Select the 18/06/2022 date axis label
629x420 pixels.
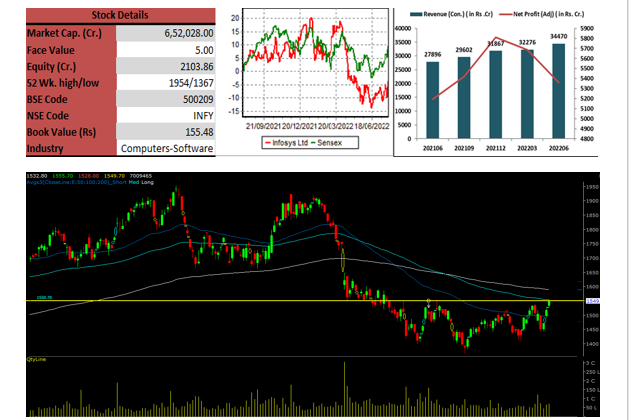pyautogui.click(x=372, y=126)
